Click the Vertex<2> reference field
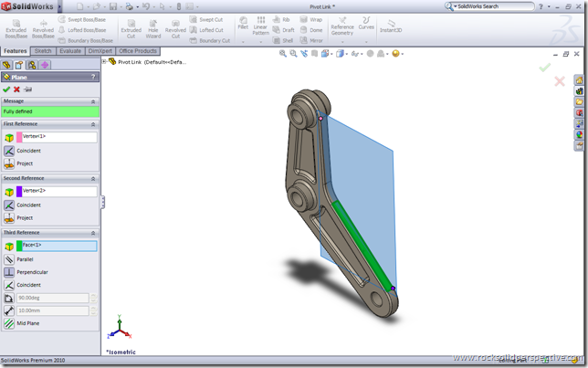The image size is (588, 368). [x=57, y=192]
